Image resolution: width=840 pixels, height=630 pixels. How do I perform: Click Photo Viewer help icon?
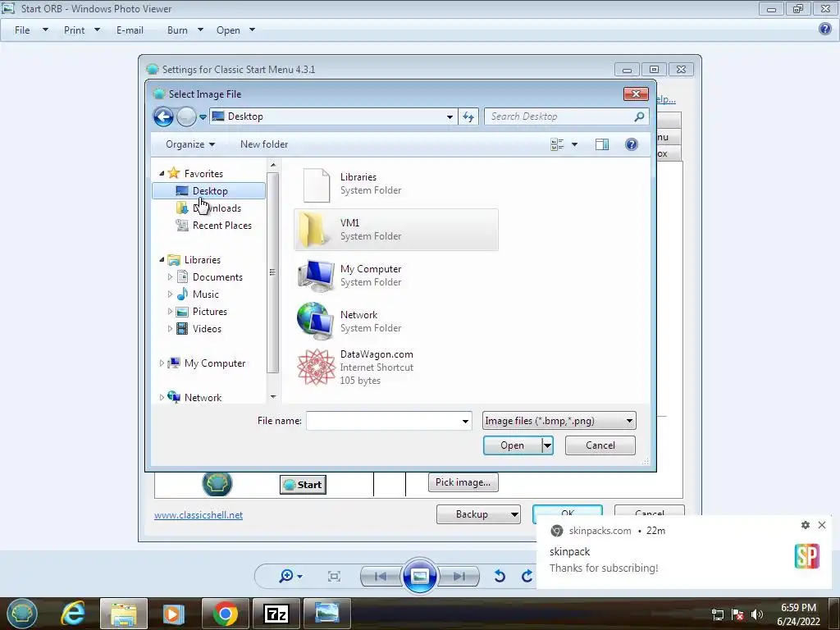click(x=825, y=29)
